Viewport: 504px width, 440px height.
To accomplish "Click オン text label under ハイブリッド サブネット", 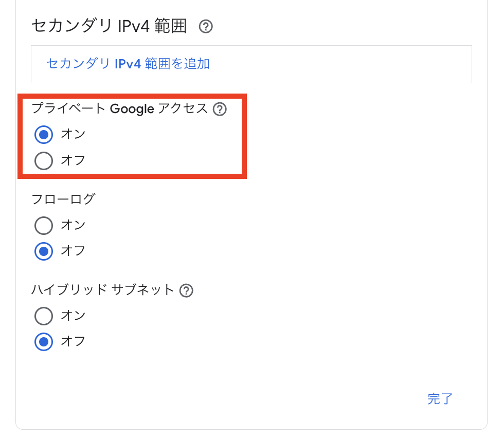I will [x=73, y=315].
